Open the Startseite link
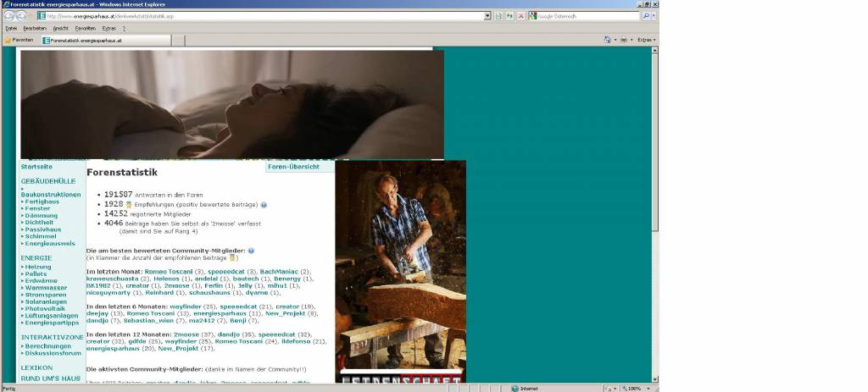The height and width of the screenshot is (392, 868). coord(36,167)
